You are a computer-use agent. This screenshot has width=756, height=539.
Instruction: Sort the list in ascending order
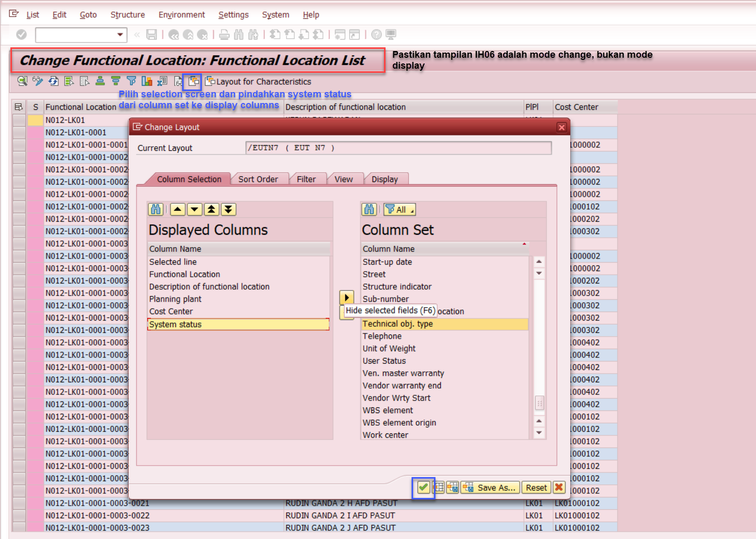point(100,81)
